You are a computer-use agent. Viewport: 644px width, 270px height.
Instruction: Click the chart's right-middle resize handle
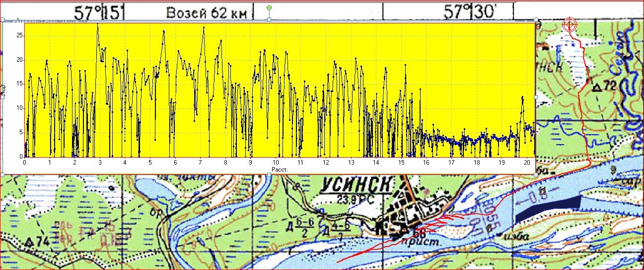click(x=536, y=97)
